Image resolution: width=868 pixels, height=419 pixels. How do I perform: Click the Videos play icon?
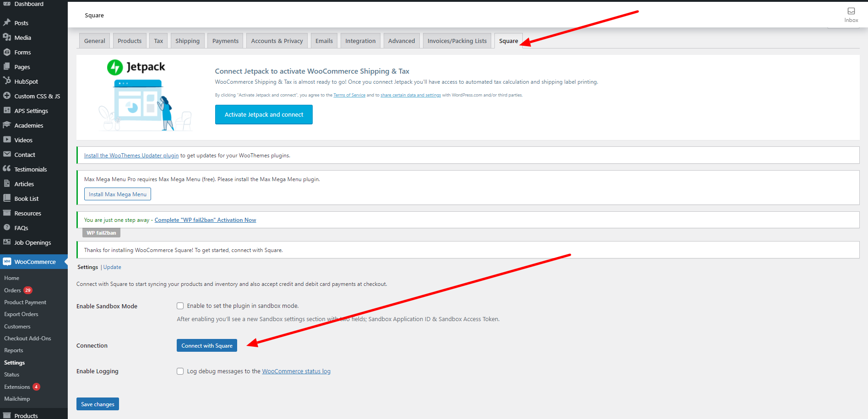point(7,140)
